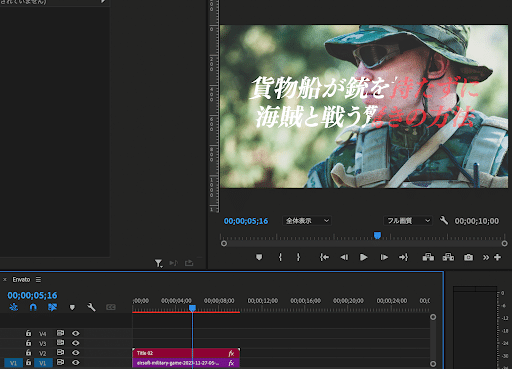Toggle V1 track targeting button
This screenshot has width=512, height=369.
(x=43, y=363)
